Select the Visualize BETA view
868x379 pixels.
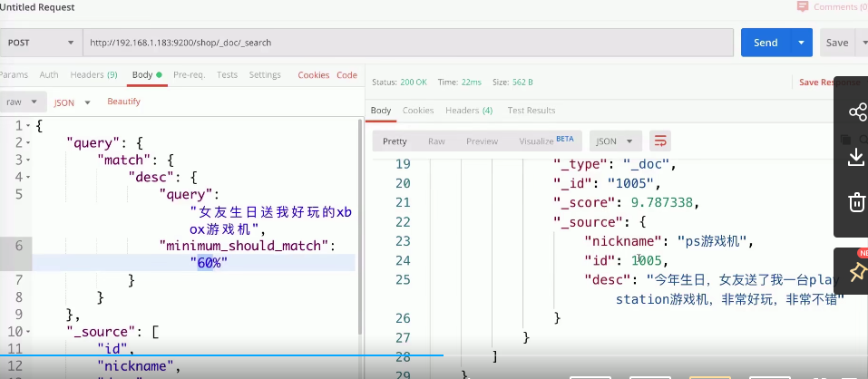[x=546, y=141]
